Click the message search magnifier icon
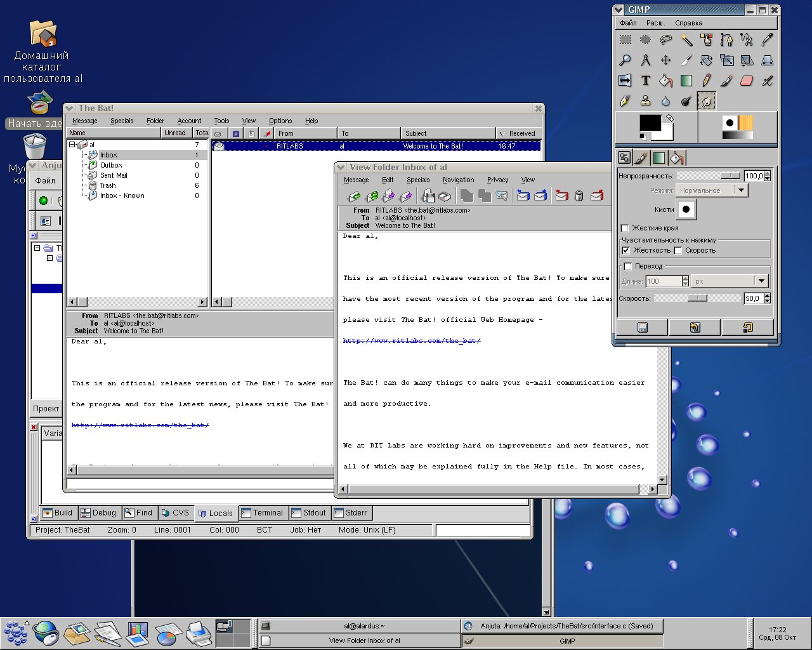Viewport: 812px width, 650px height. (502, 196)
